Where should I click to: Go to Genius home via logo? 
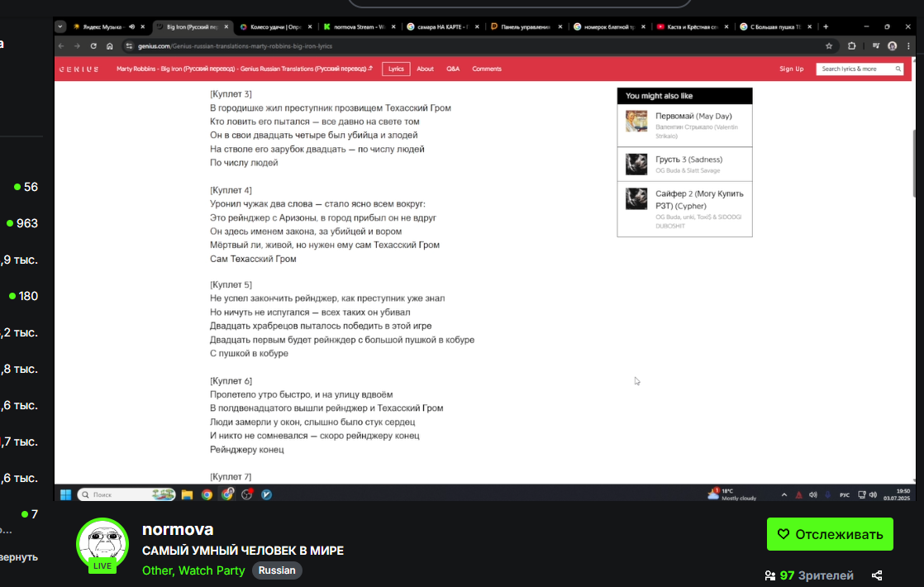coord(79,69)
